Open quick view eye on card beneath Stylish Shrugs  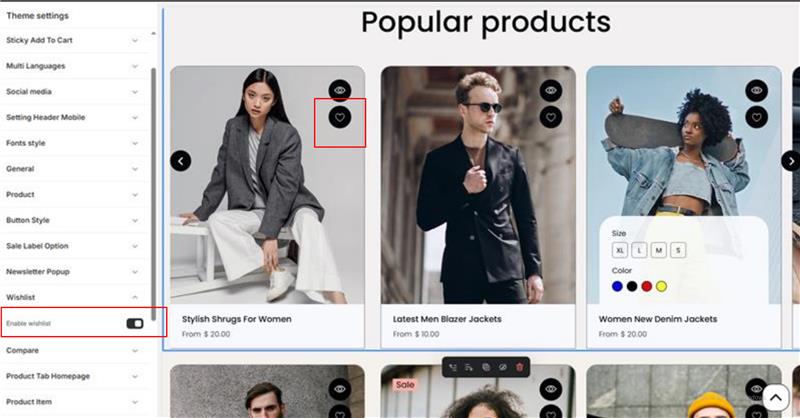point(340,389)
